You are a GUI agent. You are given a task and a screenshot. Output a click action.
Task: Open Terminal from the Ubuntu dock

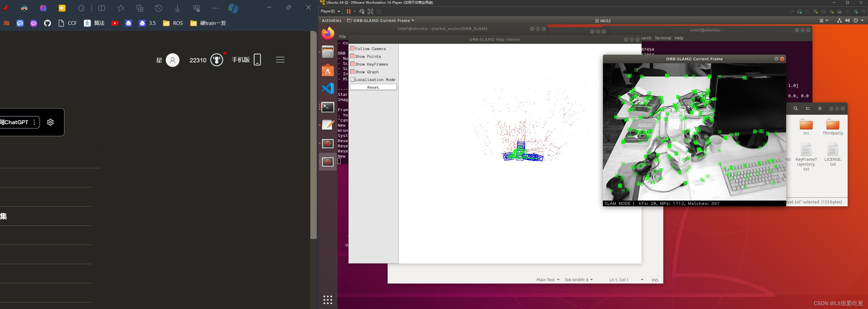[x=328, y=107]
